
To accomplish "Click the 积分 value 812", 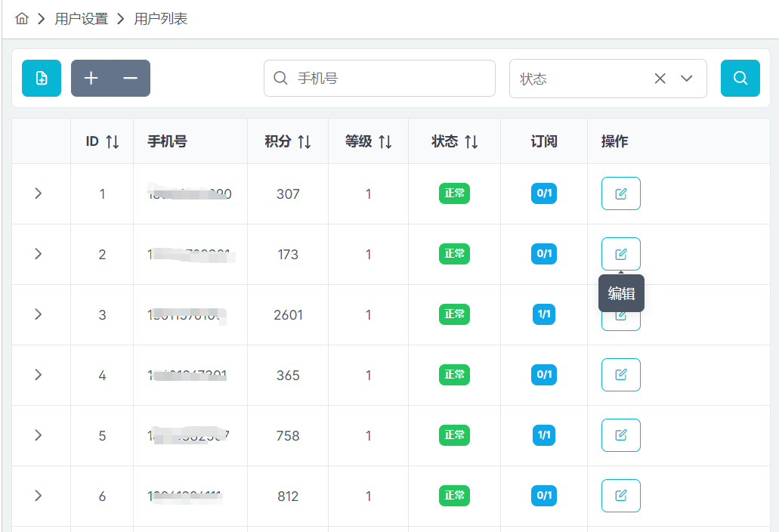I will (x=288, y=496).
